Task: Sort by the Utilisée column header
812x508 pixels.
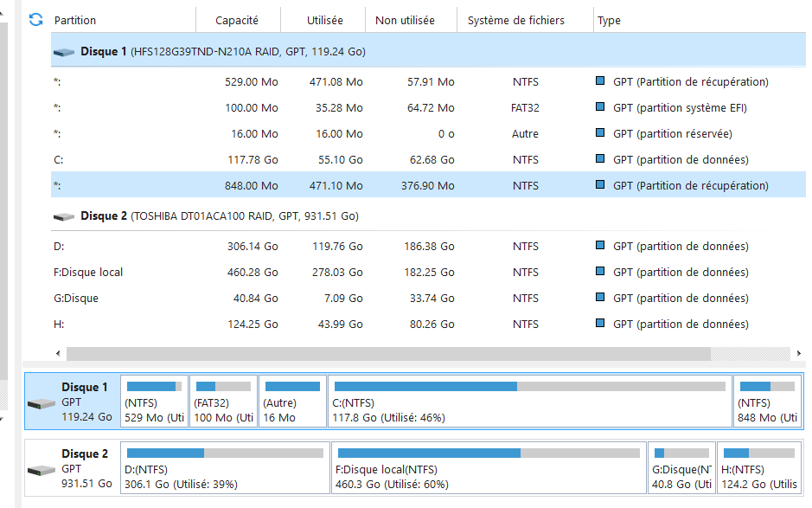Action: coord(323,20)
